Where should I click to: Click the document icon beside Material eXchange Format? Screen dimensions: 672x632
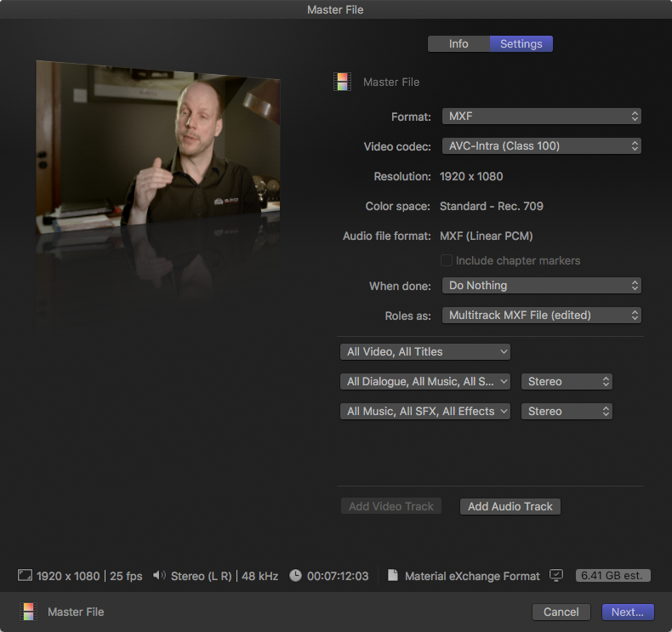393,575
